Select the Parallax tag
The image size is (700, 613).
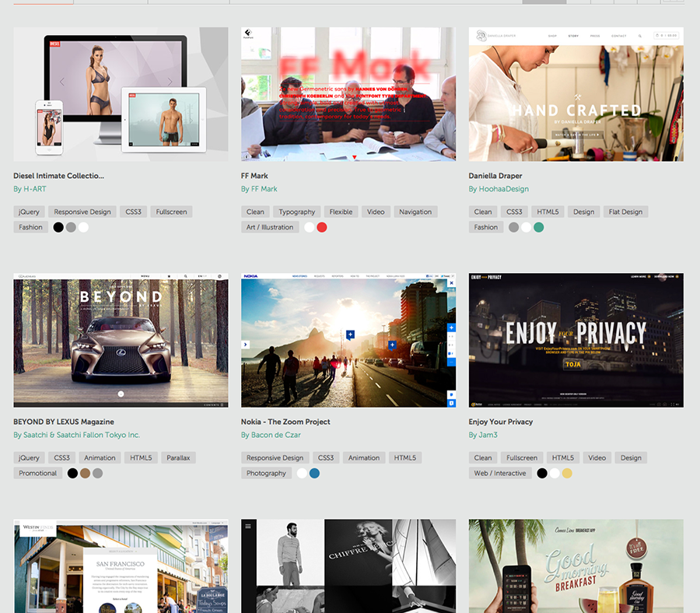coord(179,457)
